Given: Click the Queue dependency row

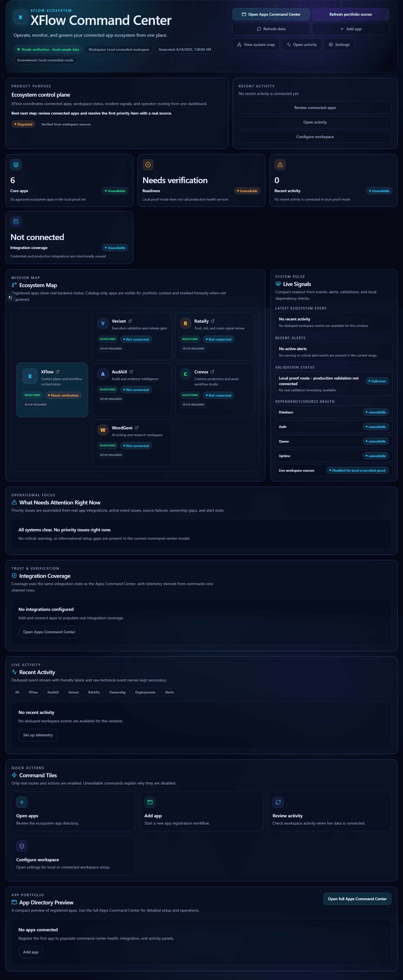Looking at the screenshot, I should (334, 441).
